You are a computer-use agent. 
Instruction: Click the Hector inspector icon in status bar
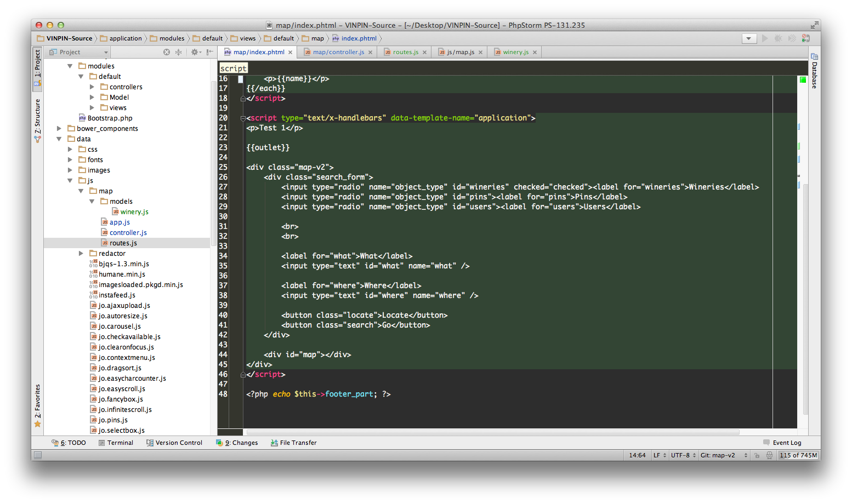point(769,455)
